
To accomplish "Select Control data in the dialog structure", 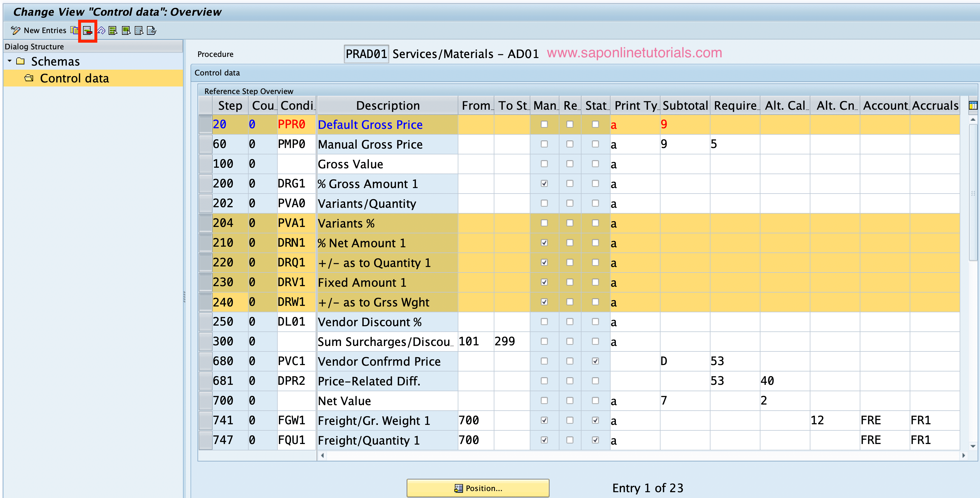I will coord(75,78).
